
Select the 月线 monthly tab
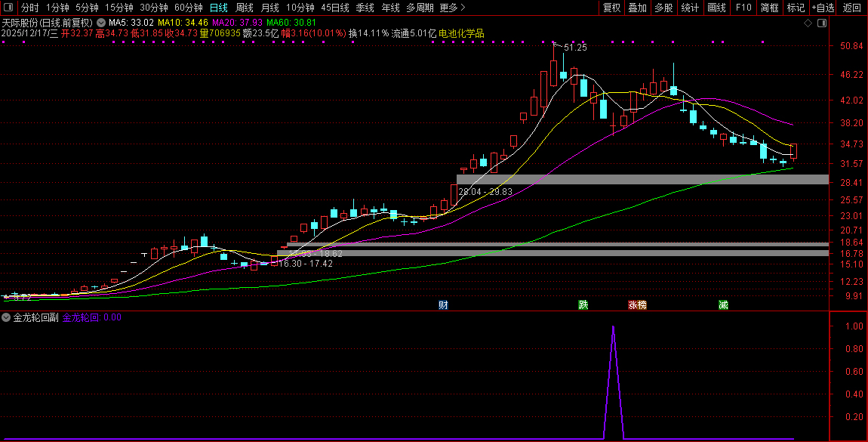click(269, 8)
